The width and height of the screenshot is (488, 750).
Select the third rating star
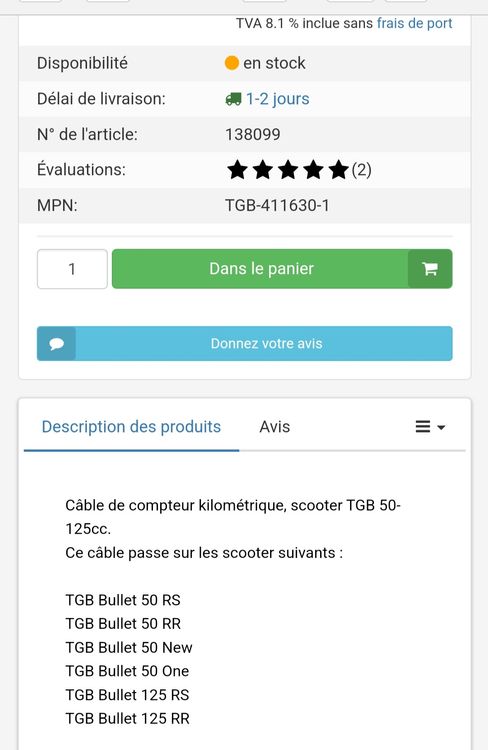coord(288,170)
